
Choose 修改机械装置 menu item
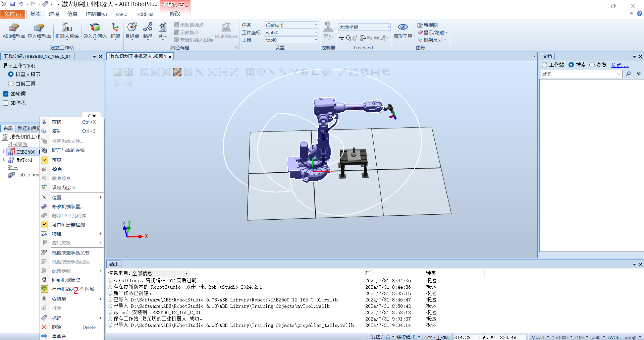pyautogui.click(x=72, y=207)
